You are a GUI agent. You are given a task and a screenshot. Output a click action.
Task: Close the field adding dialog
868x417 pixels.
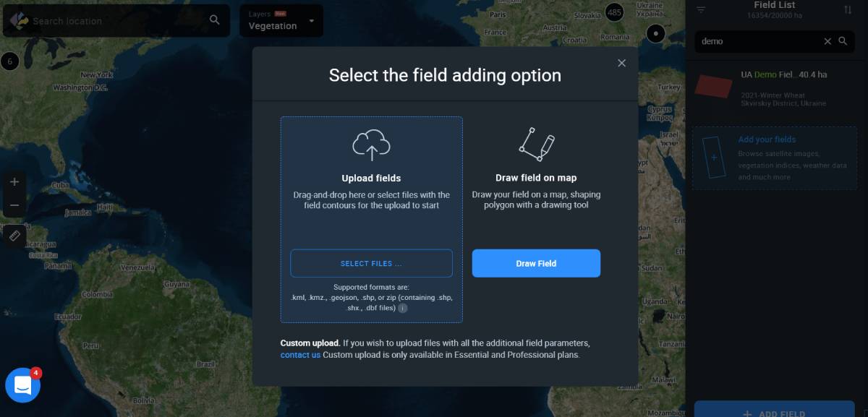coord(621,63)
